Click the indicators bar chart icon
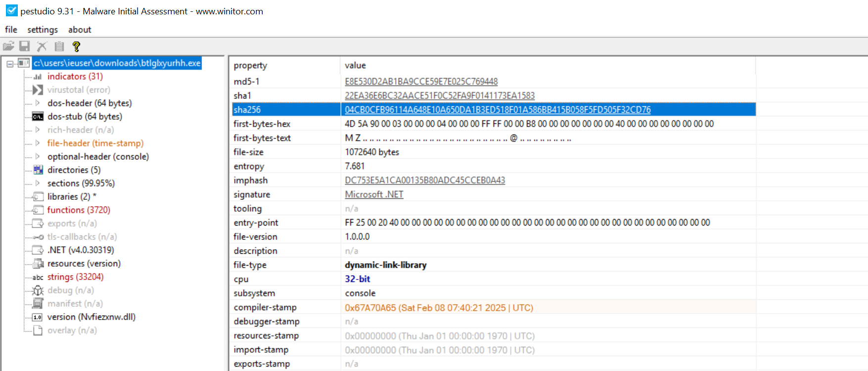Viewport: 868px width, 371px height. click(38, 77)
